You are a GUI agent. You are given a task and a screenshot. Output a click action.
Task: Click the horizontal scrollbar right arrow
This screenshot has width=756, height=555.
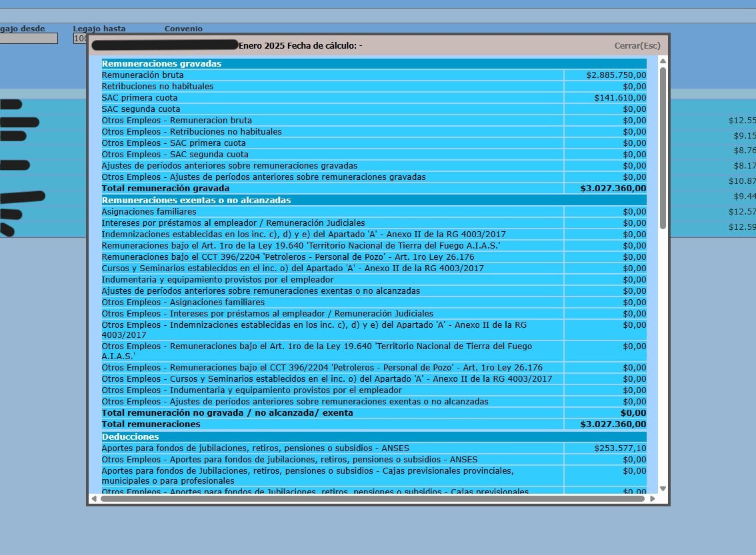pyautogui.click(x=653, y=498)
